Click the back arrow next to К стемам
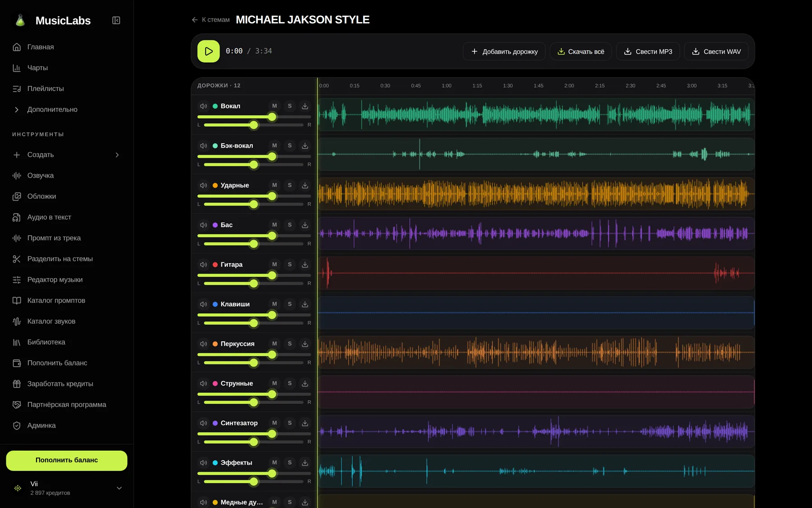The image size is (812, 508). click(x=194, y=20)
